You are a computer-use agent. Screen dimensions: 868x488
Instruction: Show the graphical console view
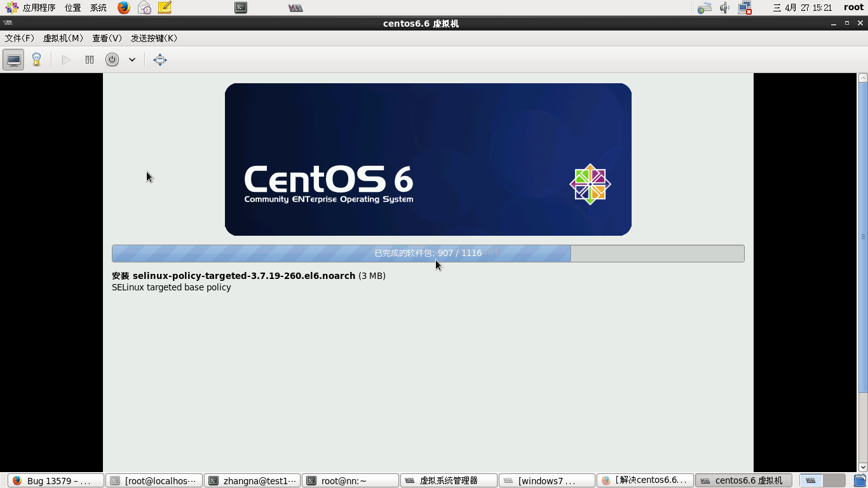(x=13, y=60)
